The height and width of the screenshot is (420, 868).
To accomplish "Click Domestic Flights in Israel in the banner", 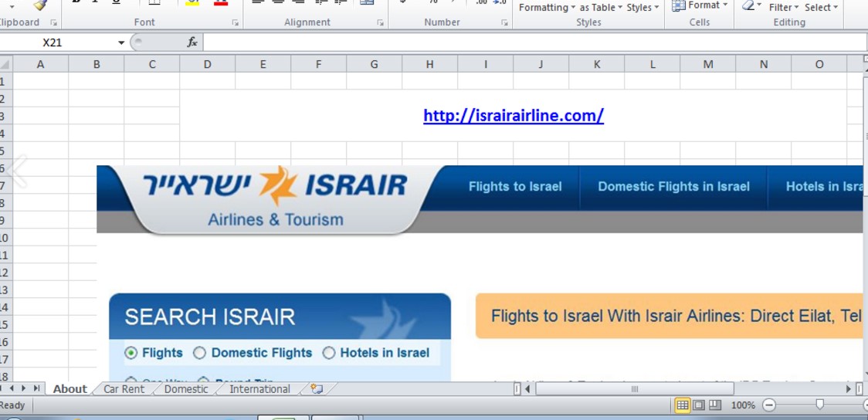I will pyautogui.click(x=673, y=187).
